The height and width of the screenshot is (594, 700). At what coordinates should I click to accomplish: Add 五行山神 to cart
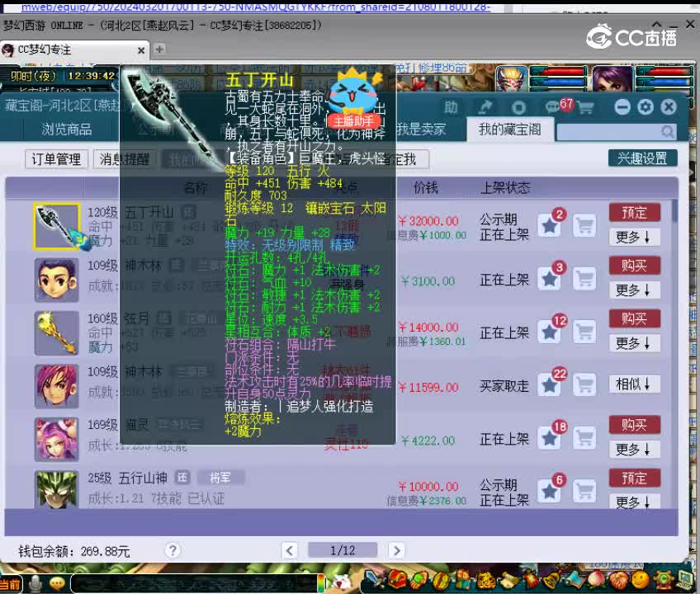tap(584, 492)
